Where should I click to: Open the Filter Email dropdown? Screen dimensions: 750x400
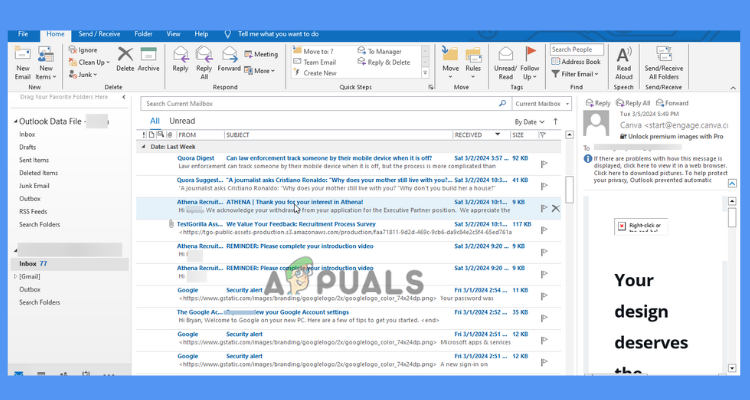[x=575, y=74]
